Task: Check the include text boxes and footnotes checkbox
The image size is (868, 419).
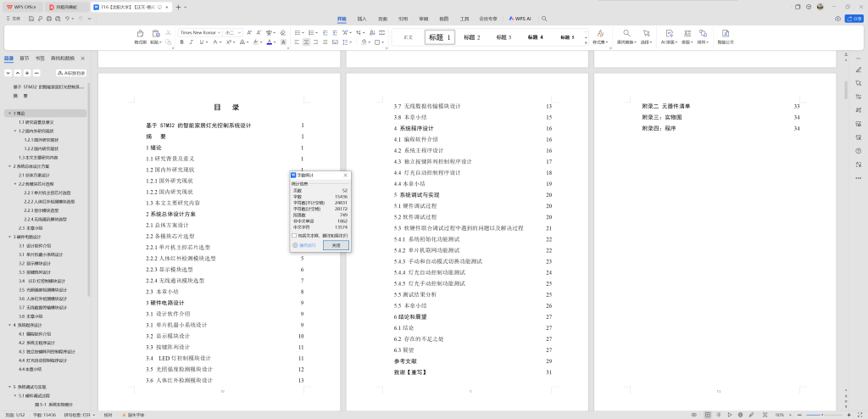Action: tap(294, 235)
